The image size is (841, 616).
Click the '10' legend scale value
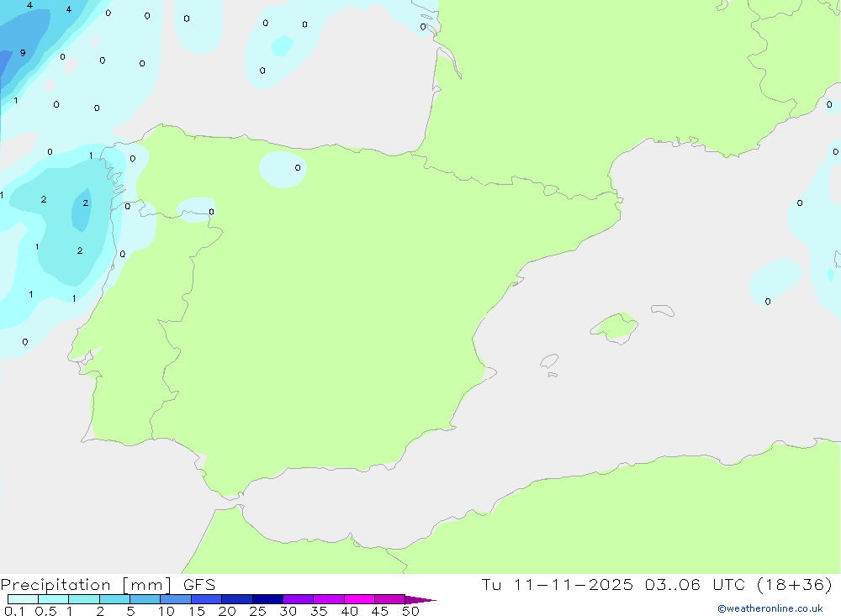point(167,611)
